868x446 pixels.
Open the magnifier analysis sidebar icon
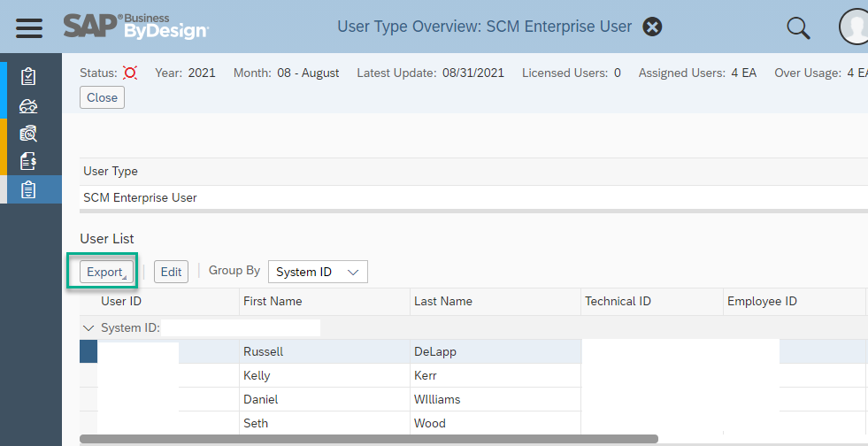(x=28, y=134)
